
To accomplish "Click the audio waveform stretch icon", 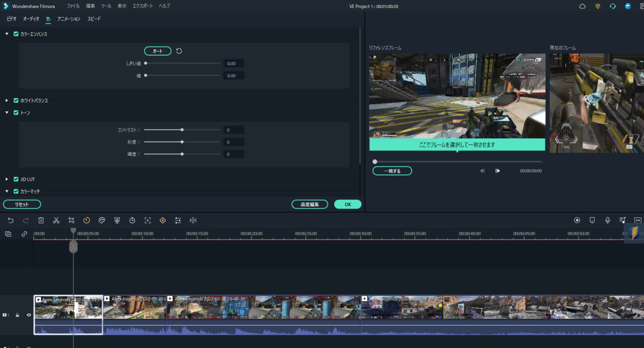I will click(x=193, y=221).
